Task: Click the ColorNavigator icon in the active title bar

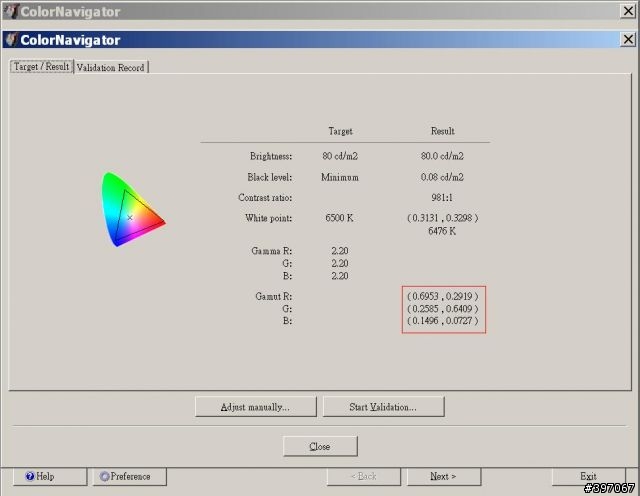Action: [x=11, y=40]
